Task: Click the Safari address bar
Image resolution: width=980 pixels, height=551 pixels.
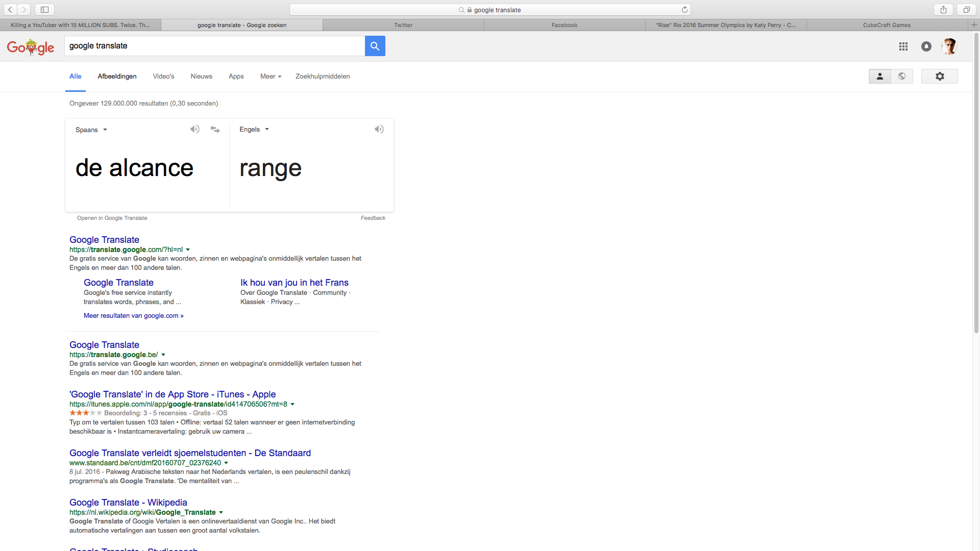Action: coord(490,10)
